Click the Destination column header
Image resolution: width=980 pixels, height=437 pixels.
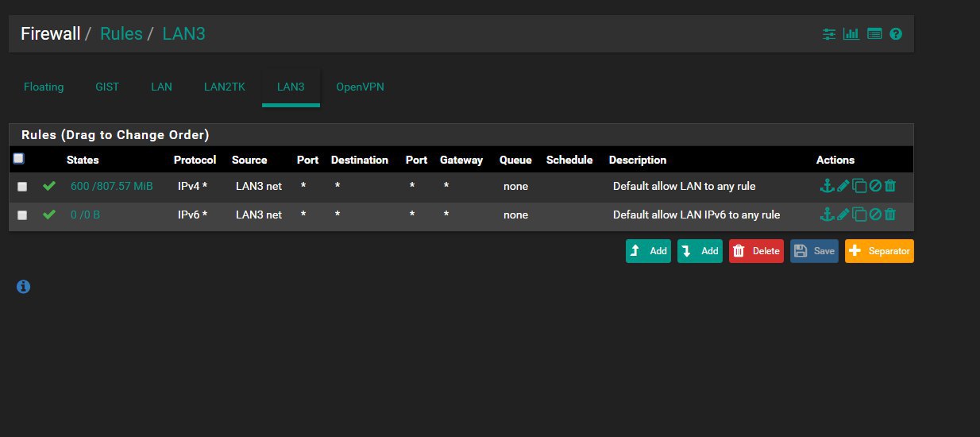[360, 160]
